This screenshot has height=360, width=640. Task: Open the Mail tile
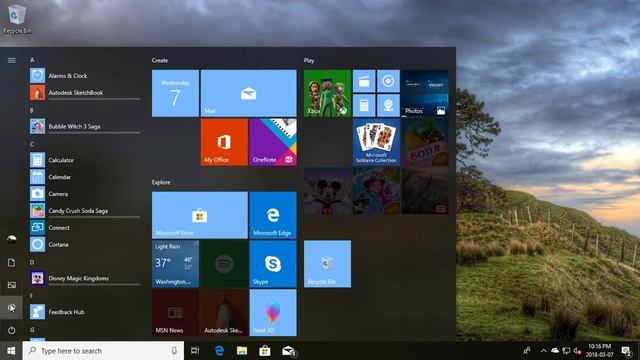point(249,93)
